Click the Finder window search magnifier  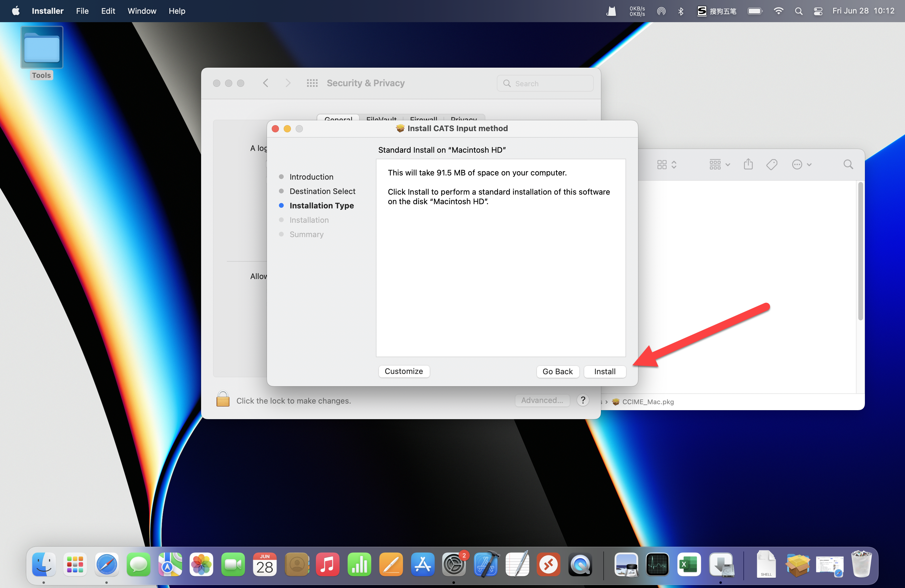pyautogui.click(x=848, y=164)
